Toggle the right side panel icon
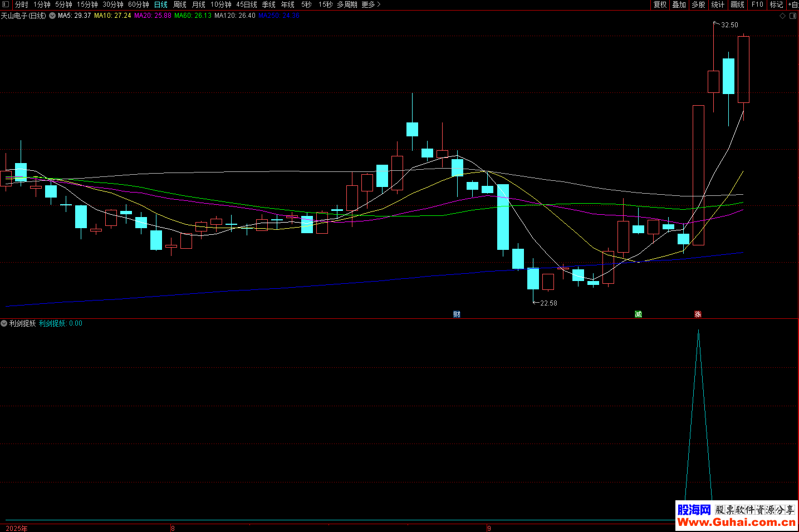799x532 pixels. (793, 16)
